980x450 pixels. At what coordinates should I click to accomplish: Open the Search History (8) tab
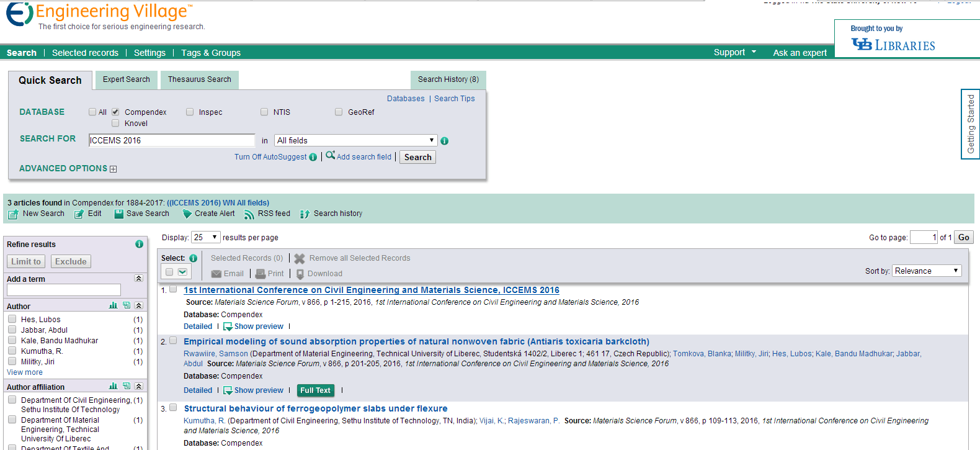pos(448,79)
